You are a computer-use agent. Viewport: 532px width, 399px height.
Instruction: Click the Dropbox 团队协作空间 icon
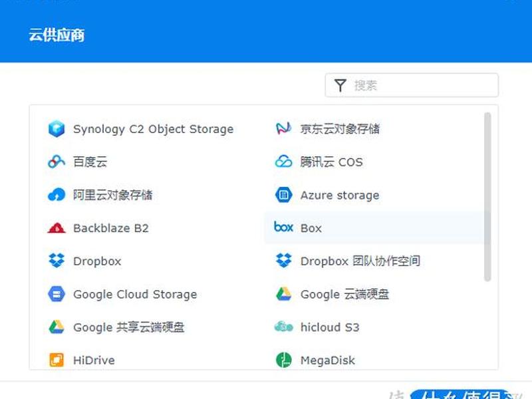click(283, 261)
